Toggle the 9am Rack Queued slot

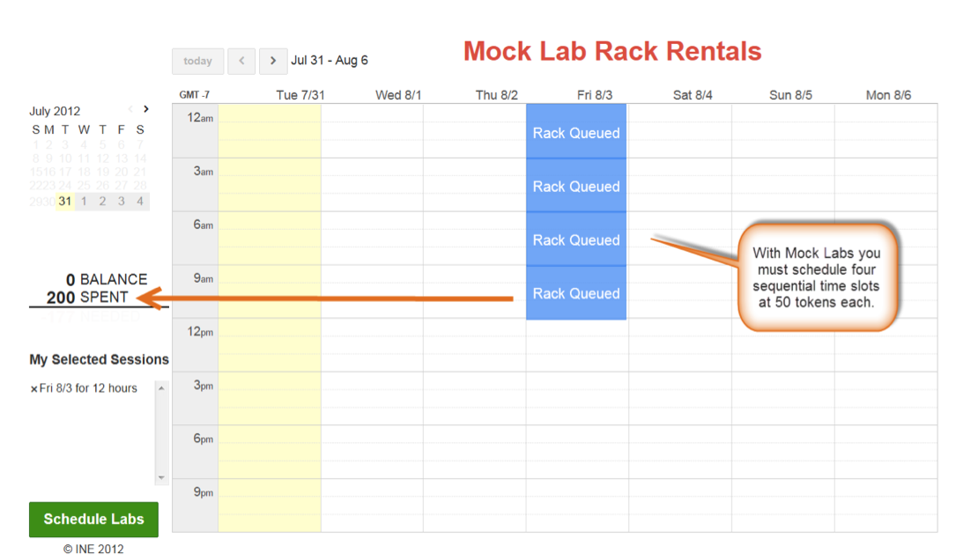pos(575,293)
